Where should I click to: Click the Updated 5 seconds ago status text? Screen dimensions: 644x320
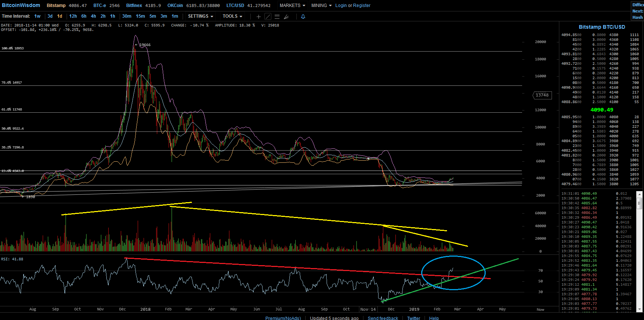tap(334, 318)
